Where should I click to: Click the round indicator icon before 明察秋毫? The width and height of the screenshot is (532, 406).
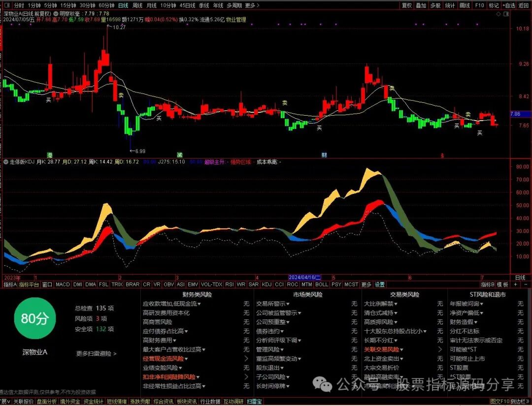pos(56,14)
